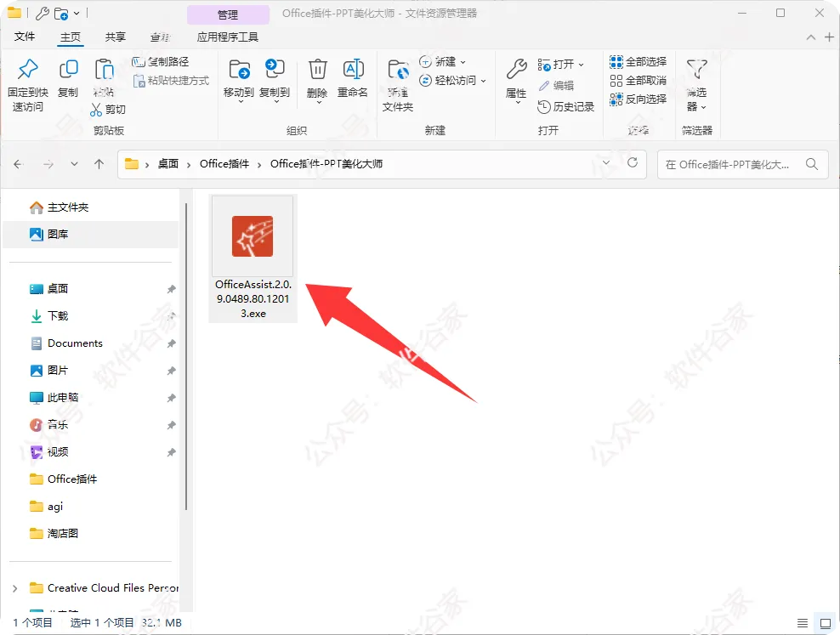Open the 复制到 copy-to button
840x635 pixels.
[x=275, y=80]
